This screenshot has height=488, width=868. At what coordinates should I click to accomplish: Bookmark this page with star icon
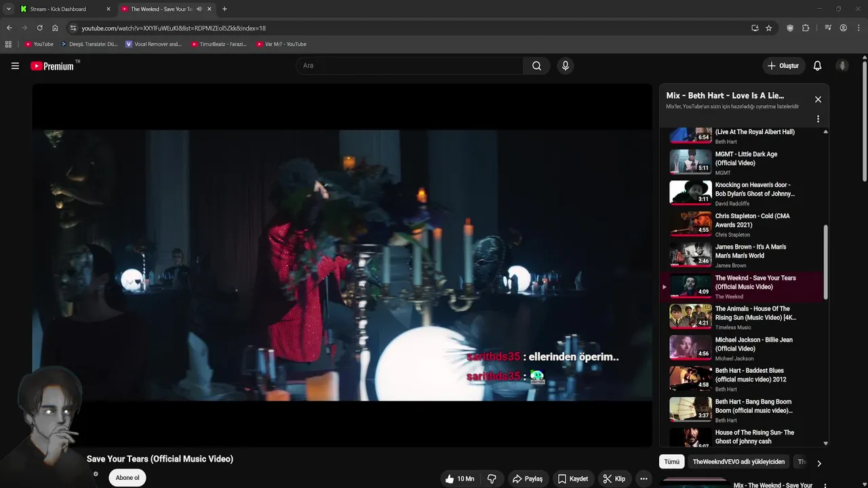click(x=768, y=28)
